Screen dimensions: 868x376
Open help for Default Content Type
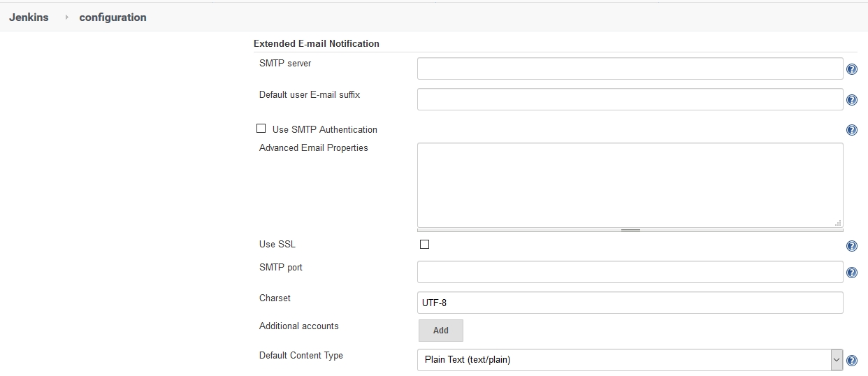coord(851,361)
